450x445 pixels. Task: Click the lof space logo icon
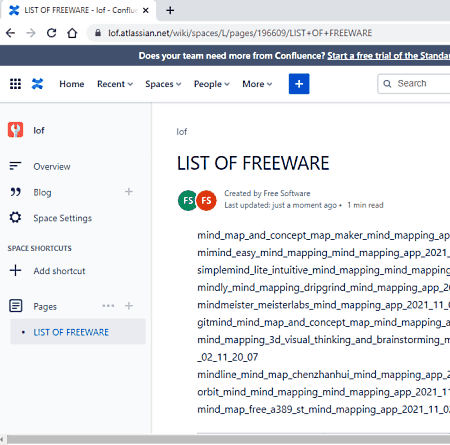coord(15,130)
